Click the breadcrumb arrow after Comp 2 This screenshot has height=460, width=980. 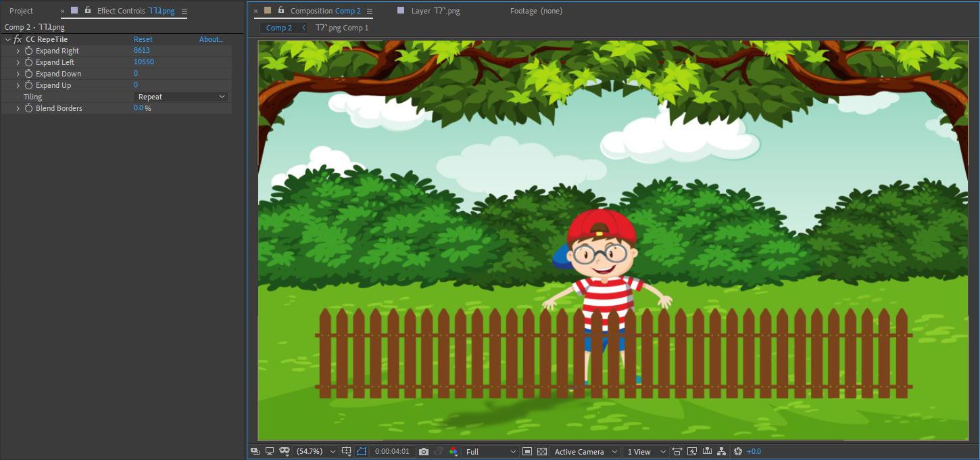[x=303, y=28]
